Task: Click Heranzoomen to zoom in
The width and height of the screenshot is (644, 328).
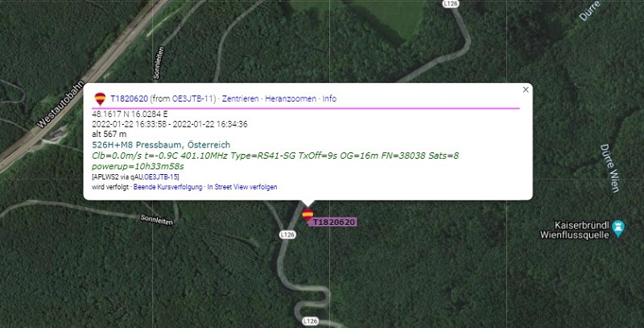Action: click(291, 98)
